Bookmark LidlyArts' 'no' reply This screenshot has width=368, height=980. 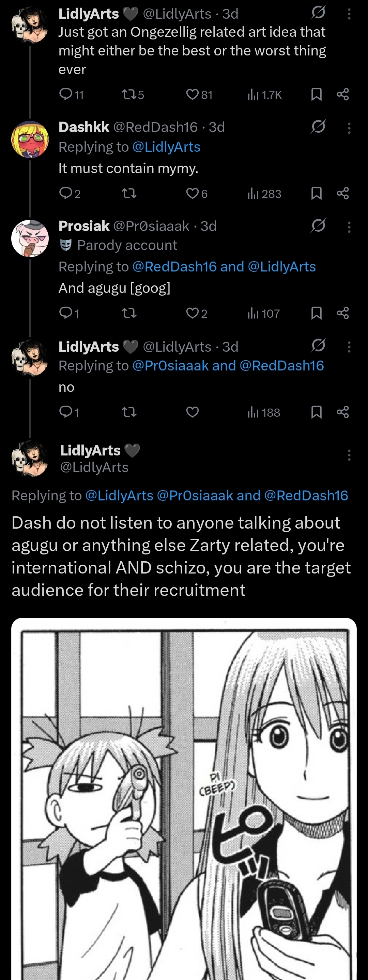tap(316, 412)
